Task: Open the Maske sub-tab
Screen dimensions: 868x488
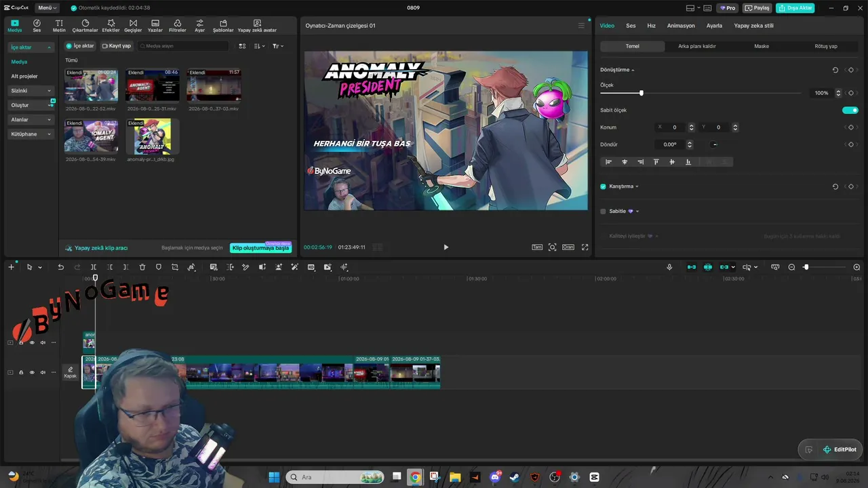Action: 762,46
